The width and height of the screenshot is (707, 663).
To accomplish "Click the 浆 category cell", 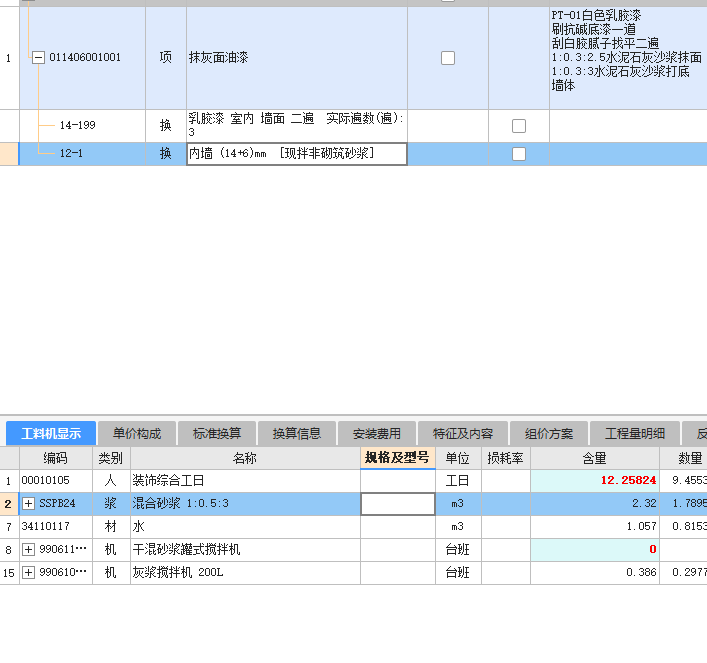I will click(x=111, y=504).
